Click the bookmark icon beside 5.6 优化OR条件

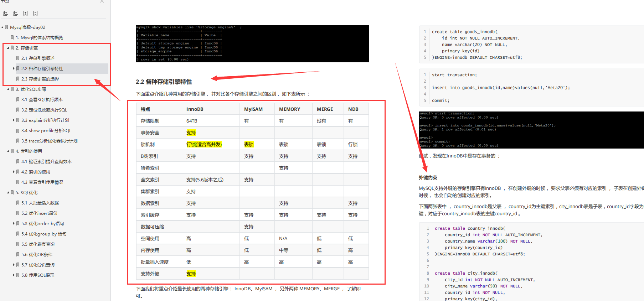[x=18, y=254]
